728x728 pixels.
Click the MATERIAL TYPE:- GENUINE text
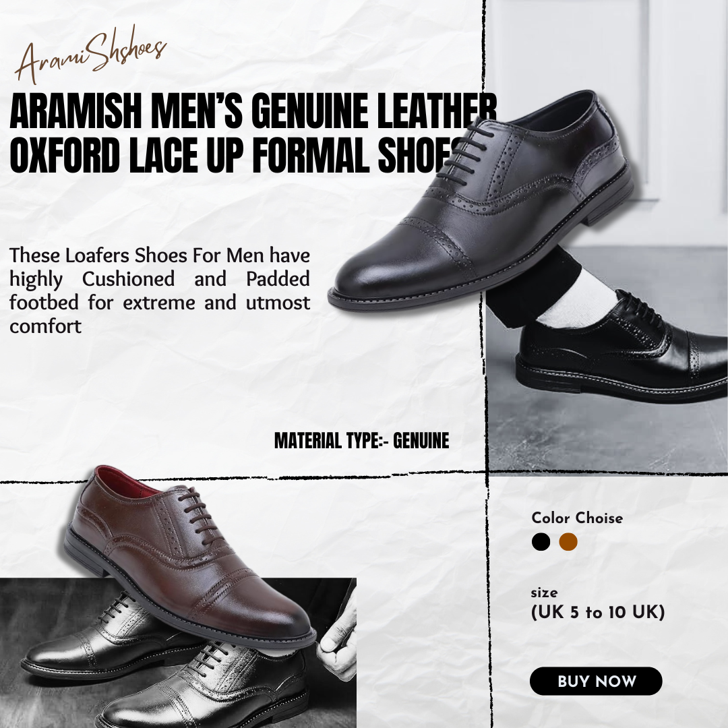(362, 441)
